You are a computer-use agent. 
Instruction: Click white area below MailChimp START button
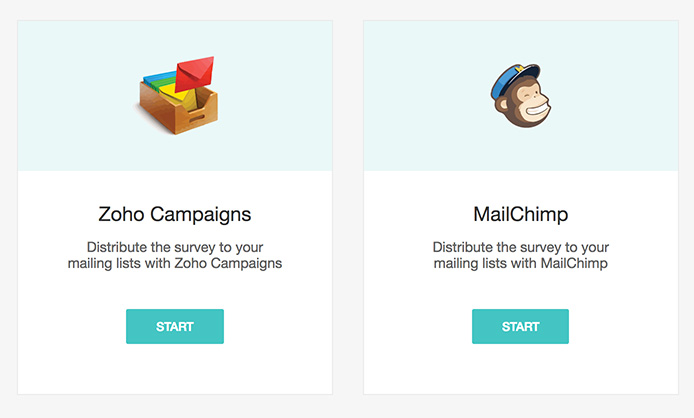click(520, 368)
